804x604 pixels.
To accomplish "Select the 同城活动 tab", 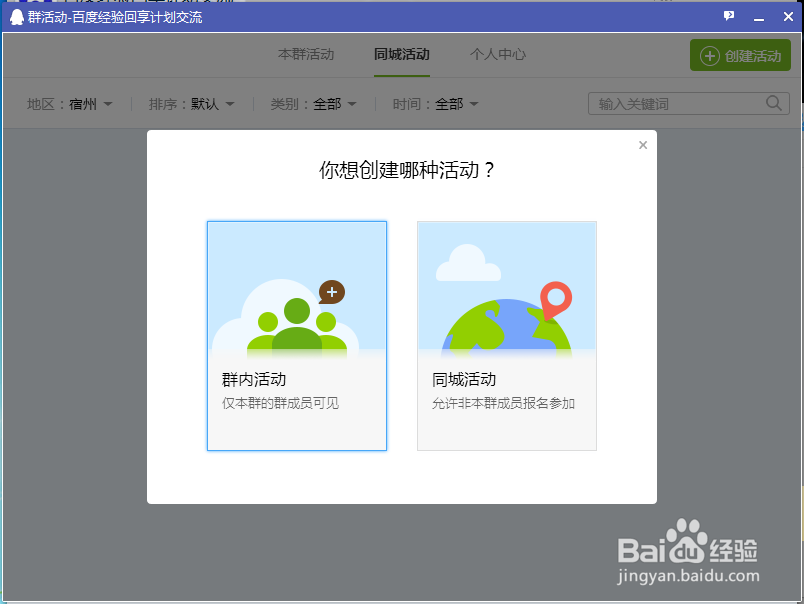I will 401,55.
